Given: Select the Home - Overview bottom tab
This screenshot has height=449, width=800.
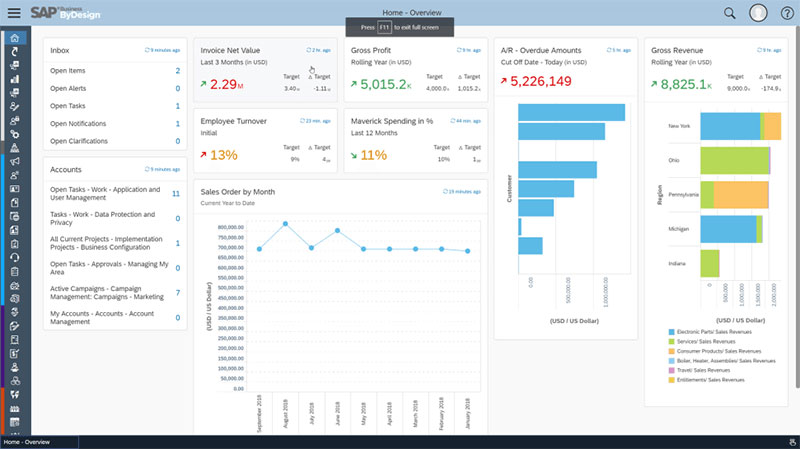Looking at the screenshot, I should [40, 442].
